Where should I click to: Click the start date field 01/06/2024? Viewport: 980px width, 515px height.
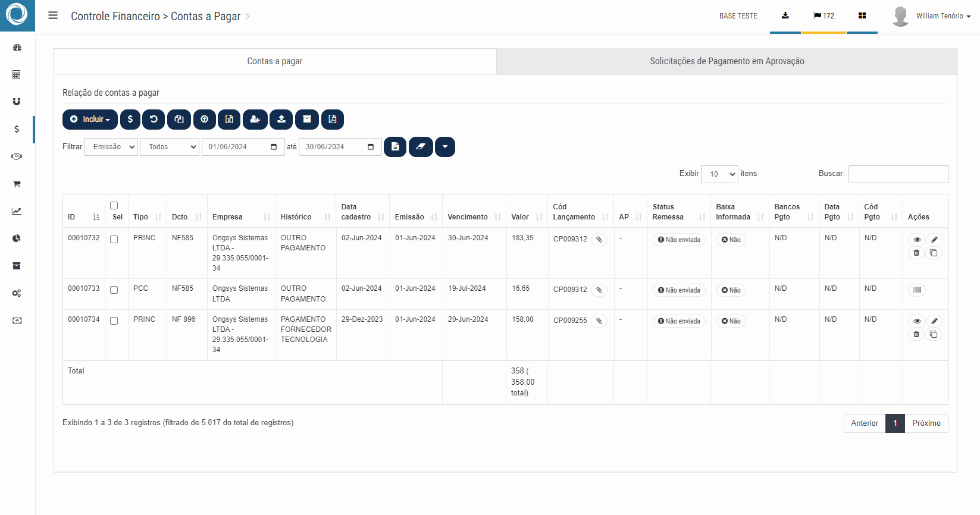[x=243, y=147]
